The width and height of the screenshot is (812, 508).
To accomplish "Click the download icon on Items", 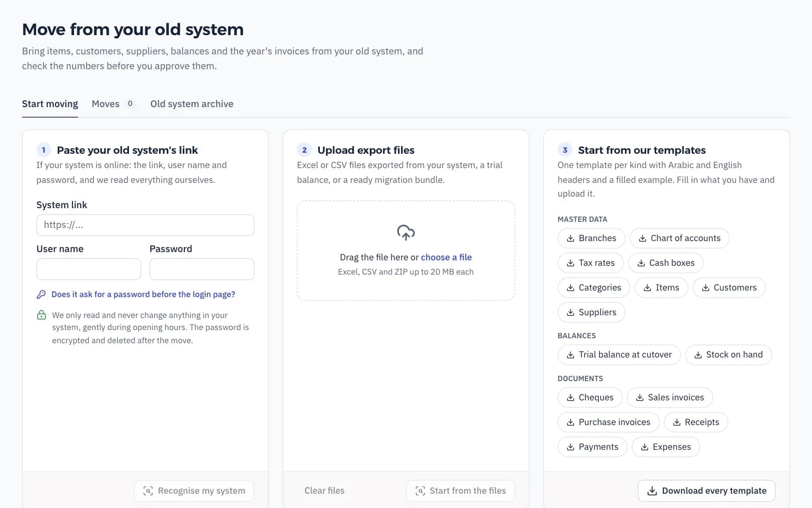I will pyautogui.click(x=647, y=288).
